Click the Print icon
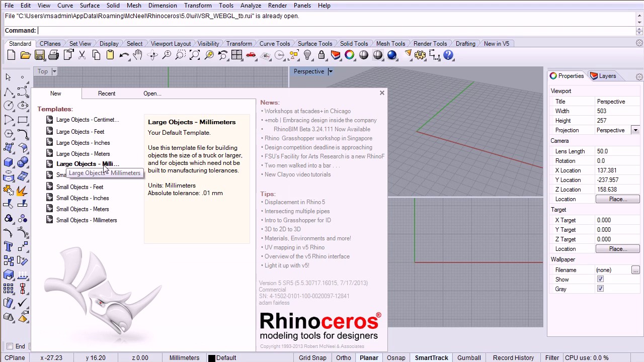The image size is (644, 362). [x=53, y=55]
